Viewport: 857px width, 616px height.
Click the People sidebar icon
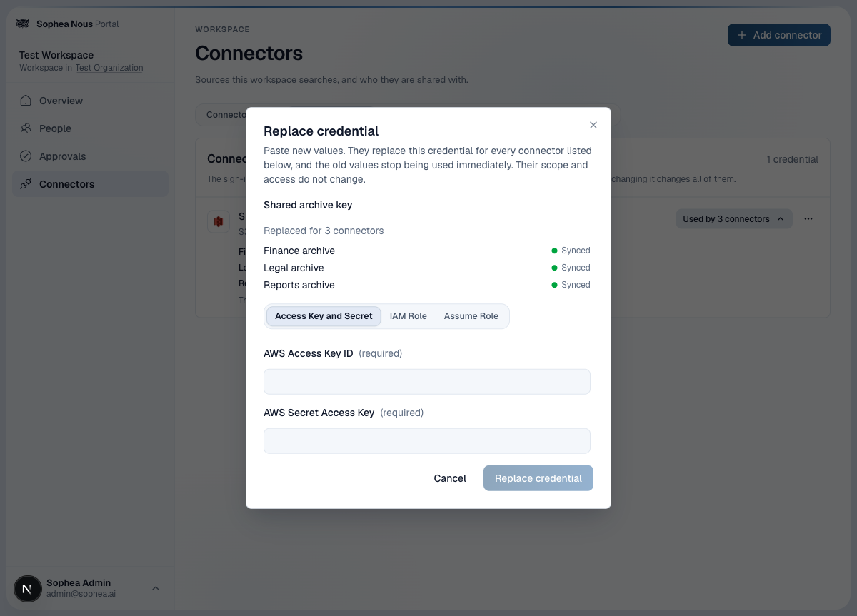coord(26,128)
